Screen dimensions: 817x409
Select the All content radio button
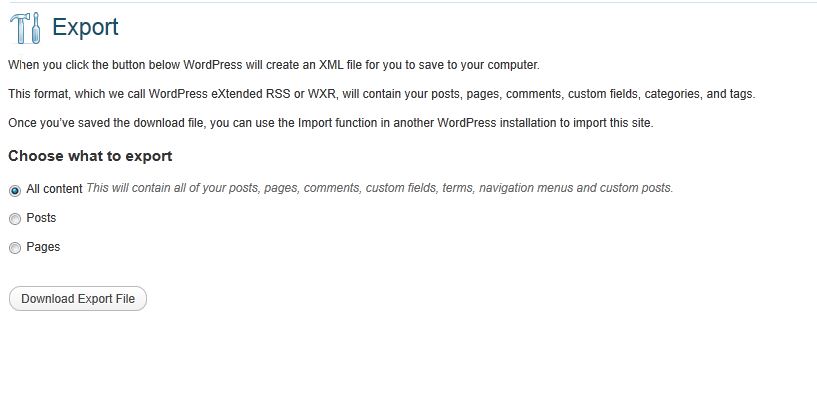click(15, 190)
